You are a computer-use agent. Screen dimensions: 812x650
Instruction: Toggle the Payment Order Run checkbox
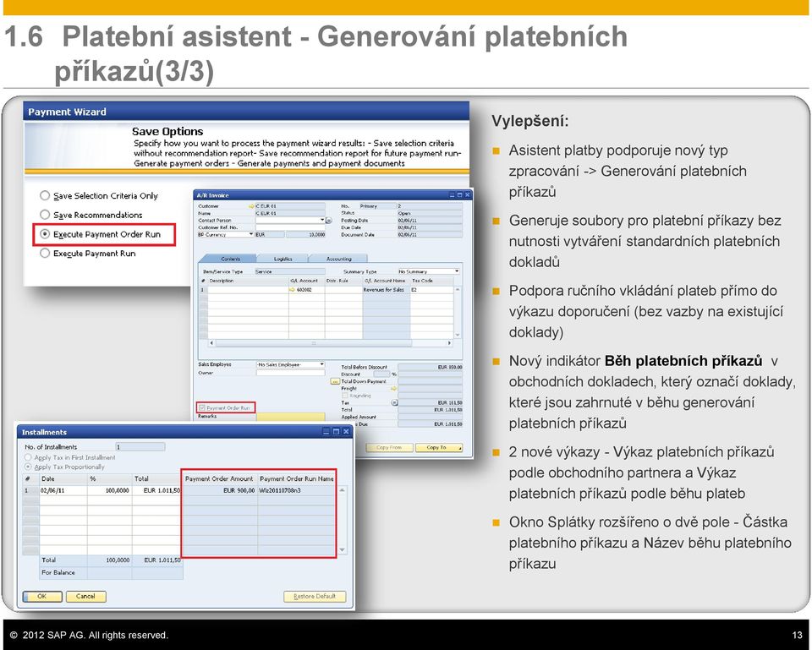click(202, 407)
